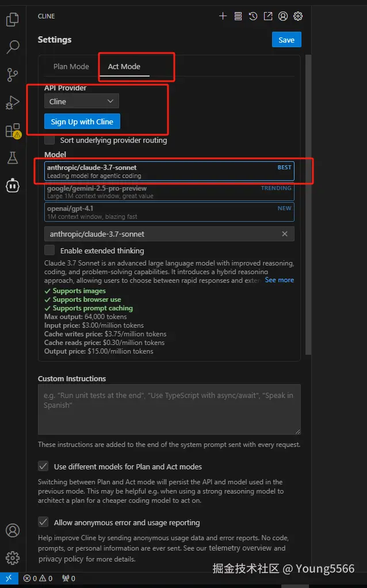Click See more on model description
The height and width of the screenshot is (588, 367).
click(280, 280)
